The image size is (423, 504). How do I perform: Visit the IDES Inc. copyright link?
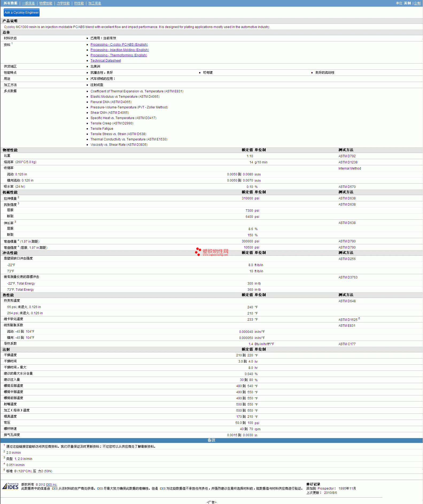tap(52, 485)
